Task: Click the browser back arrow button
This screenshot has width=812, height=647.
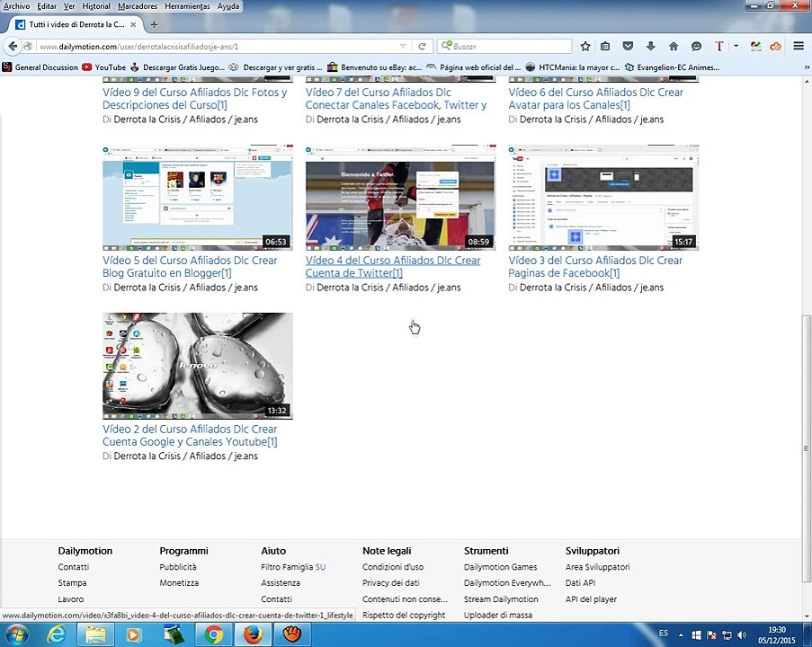Action: [13, 46]
